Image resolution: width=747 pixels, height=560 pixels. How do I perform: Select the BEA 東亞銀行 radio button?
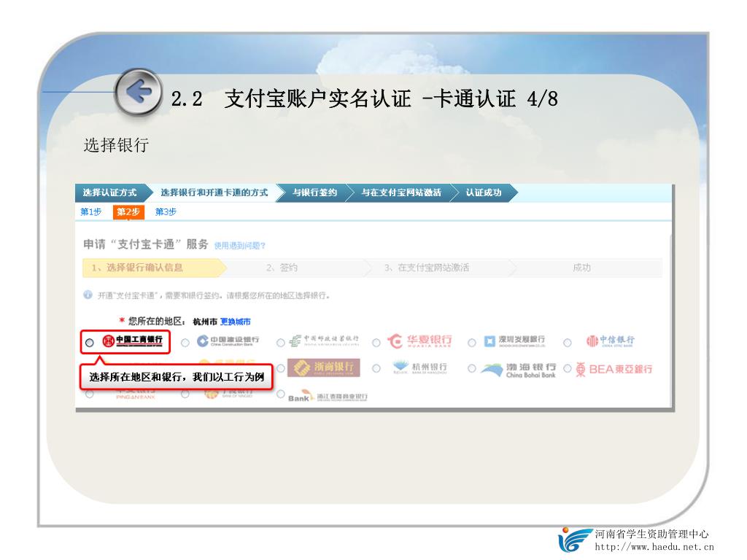pyautogui.click(x=568, y=368)
